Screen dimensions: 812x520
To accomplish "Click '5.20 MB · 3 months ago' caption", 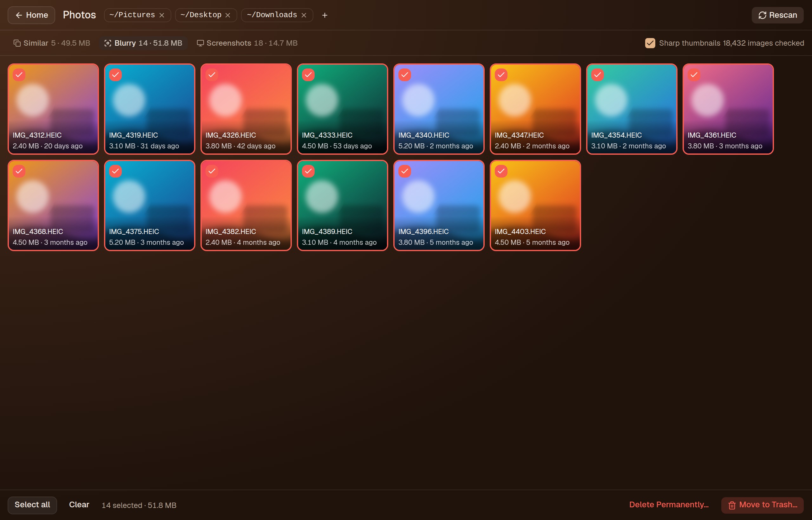I will pos(146,243).
